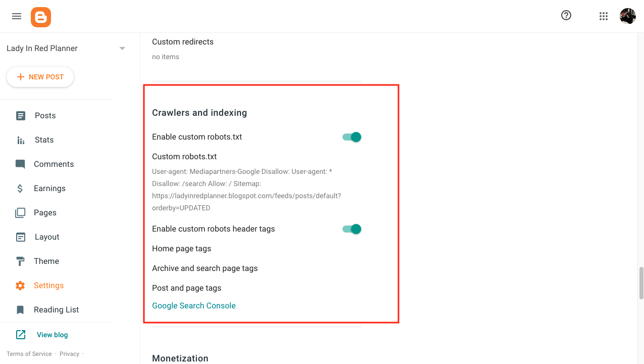Open Layout from sidebar
Image resolution: width=644 pixels, height=364 pixels.
click(x=47, y=237)
